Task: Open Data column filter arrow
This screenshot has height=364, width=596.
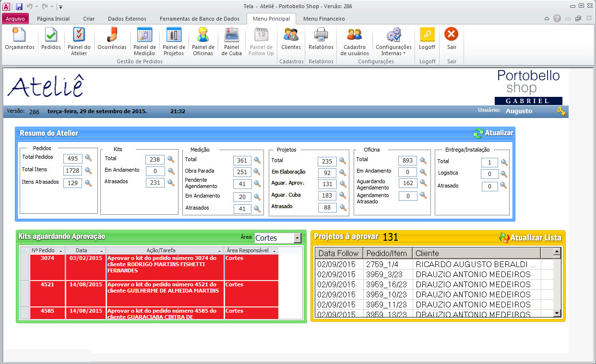Action: pos(101,251)
